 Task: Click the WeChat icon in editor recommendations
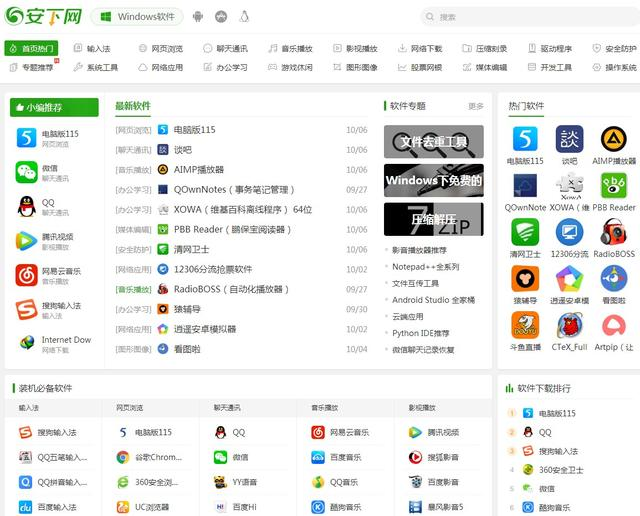[26, 172]
